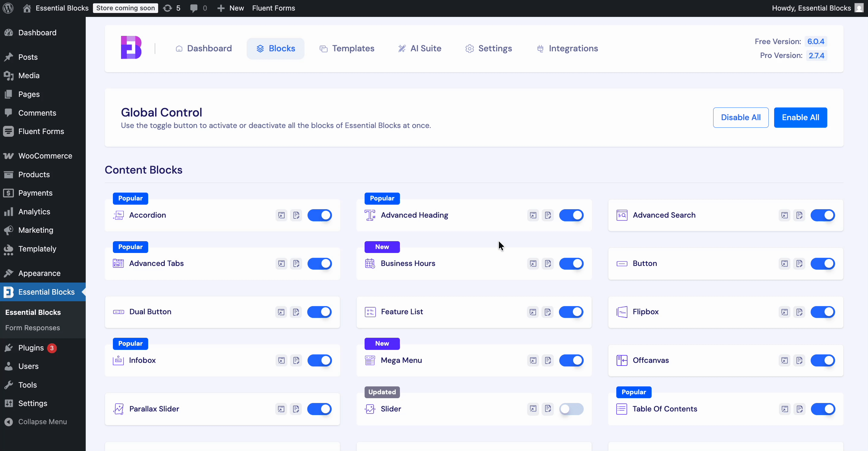The height and width of the screenshot is (451, 868).
Task: Click the documentation icon for Advanced Heading
Action: point(548,215)
